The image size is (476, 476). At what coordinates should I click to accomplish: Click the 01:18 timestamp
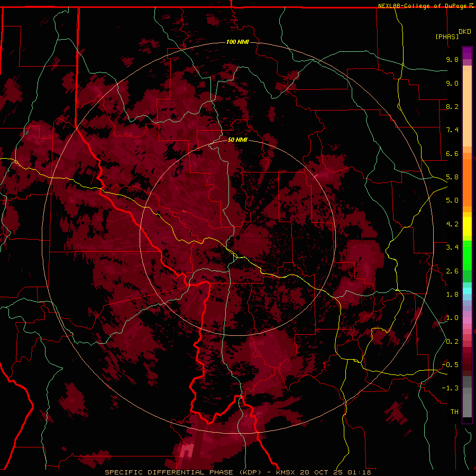[360, 472]
